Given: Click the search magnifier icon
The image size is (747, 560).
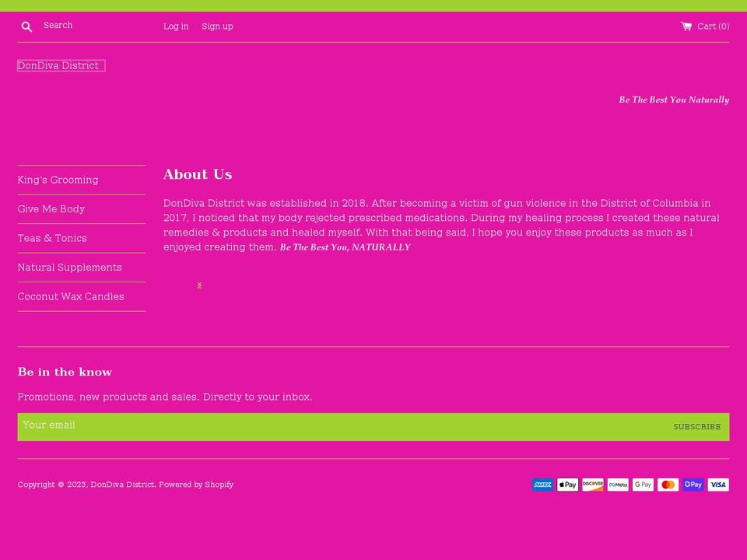Looking at the screenshot, I should (x=26, y=26).
